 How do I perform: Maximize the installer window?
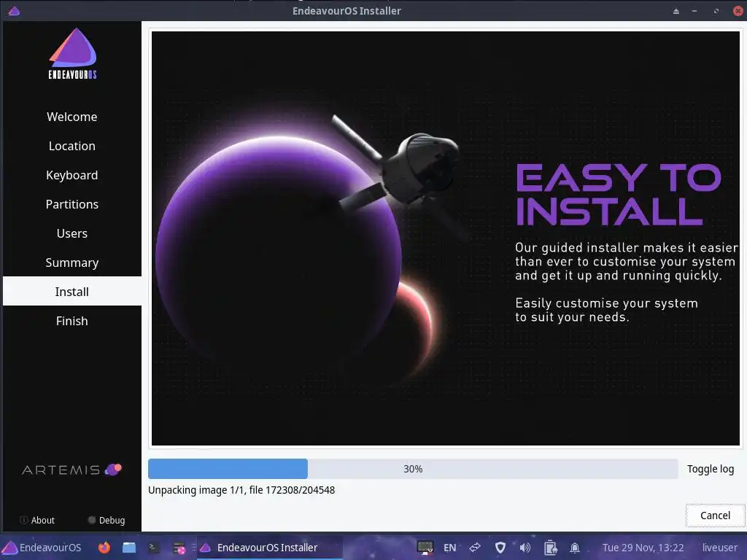(716, 11)
